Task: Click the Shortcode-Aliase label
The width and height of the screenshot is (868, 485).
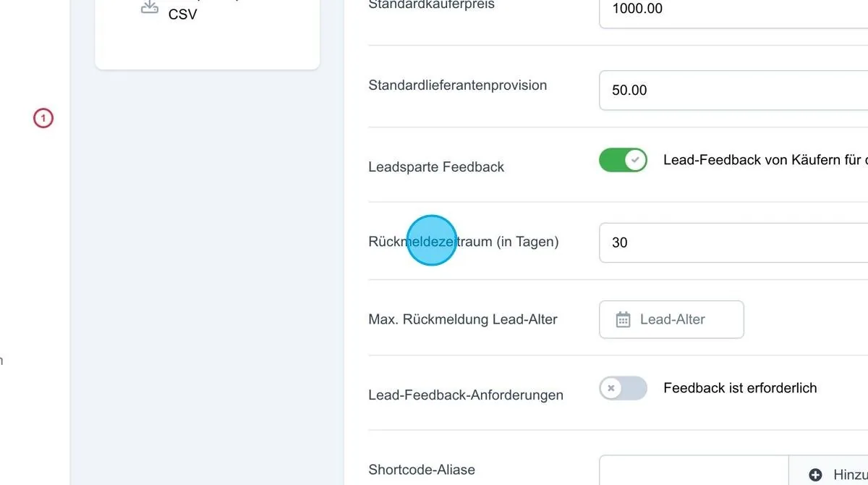Action: coord(422,470)
